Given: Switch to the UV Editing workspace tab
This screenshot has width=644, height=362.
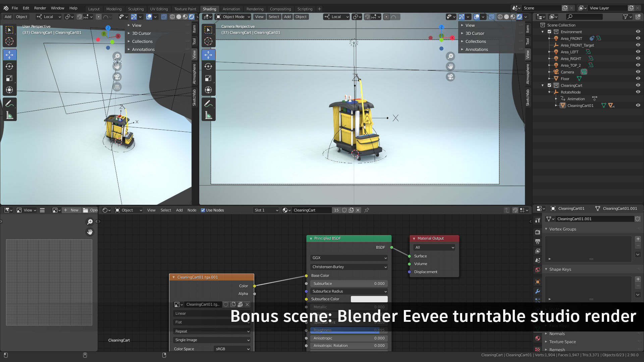Looking at the screenshot, I should coord(159,9).
